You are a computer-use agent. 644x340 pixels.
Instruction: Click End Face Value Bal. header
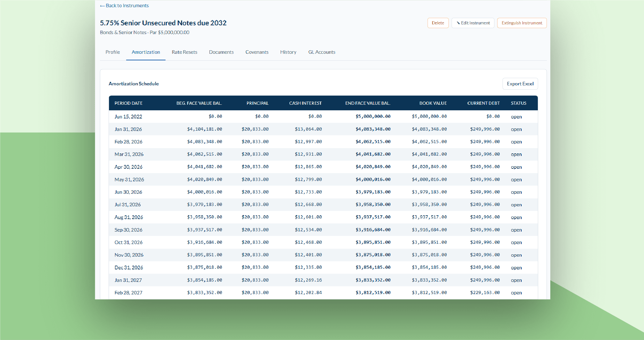pyautogui.click(x=368, y=103)
